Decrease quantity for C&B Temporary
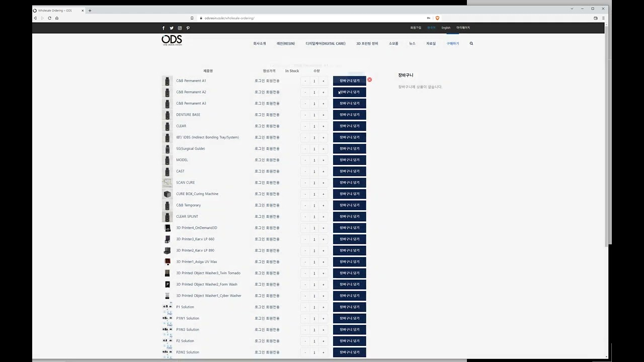The width and height of the screenshot is (644, 362). (305, 205)
